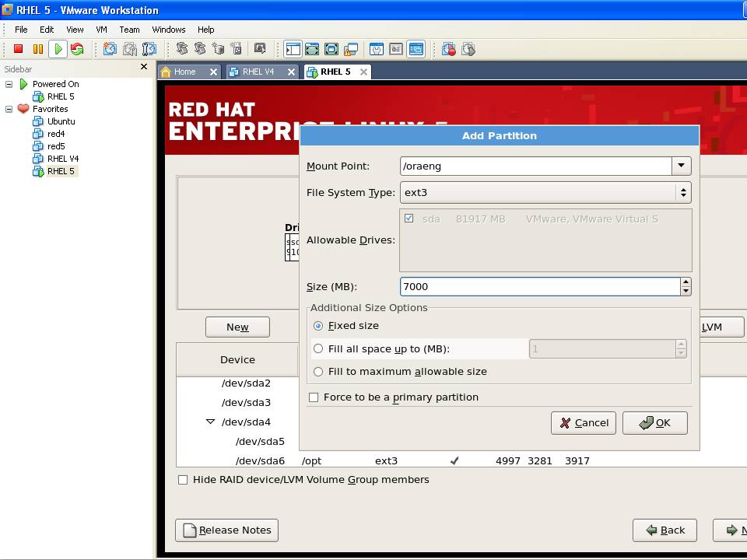Click the Record icon with red dot
This screenshot has width=747, height=560.
449,49
